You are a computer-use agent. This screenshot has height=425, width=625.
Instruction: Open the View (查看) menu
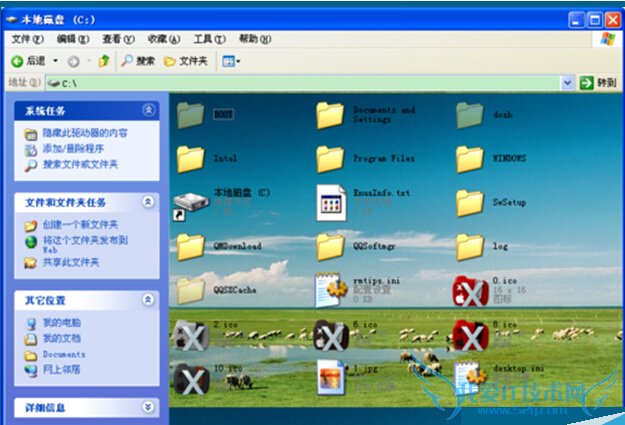click(118, 39)
